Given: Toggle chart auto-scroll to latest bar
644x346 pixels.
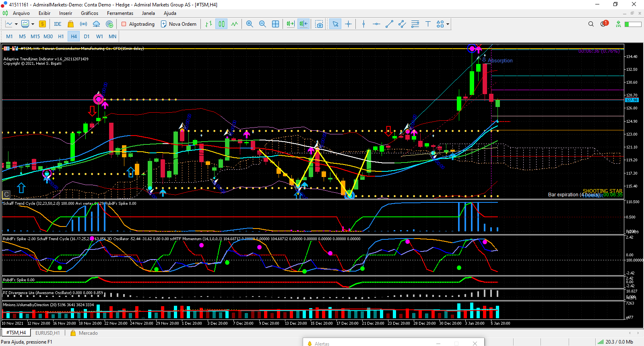Looking at the screenshot, I should coord(290,24).
